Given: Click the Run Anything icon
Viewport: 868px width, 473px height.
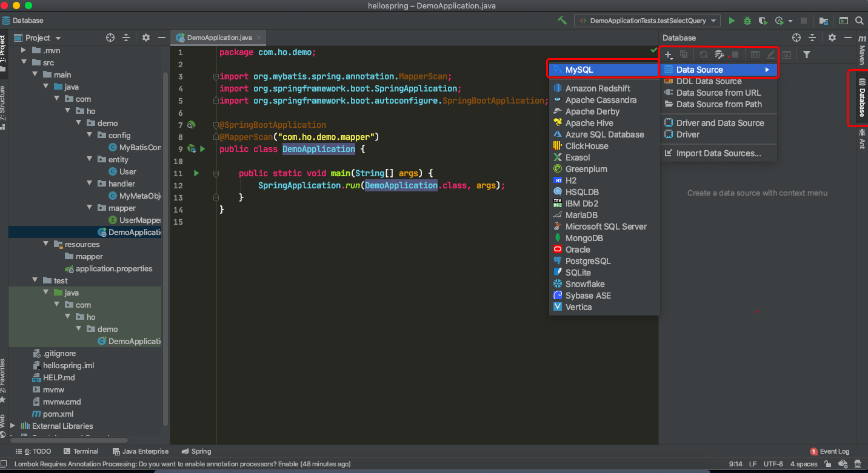Looking at the screenshot, I should [843, 21].
